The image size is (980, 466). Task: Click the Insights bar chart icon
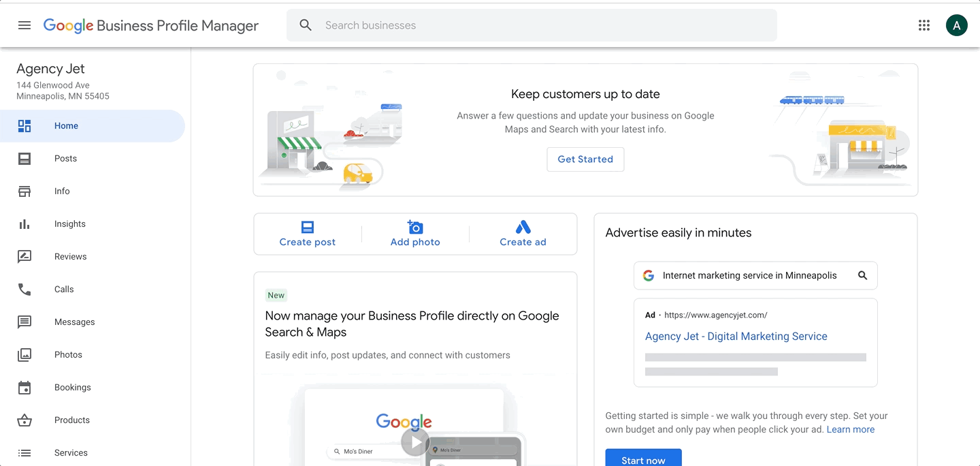point(24,224)
